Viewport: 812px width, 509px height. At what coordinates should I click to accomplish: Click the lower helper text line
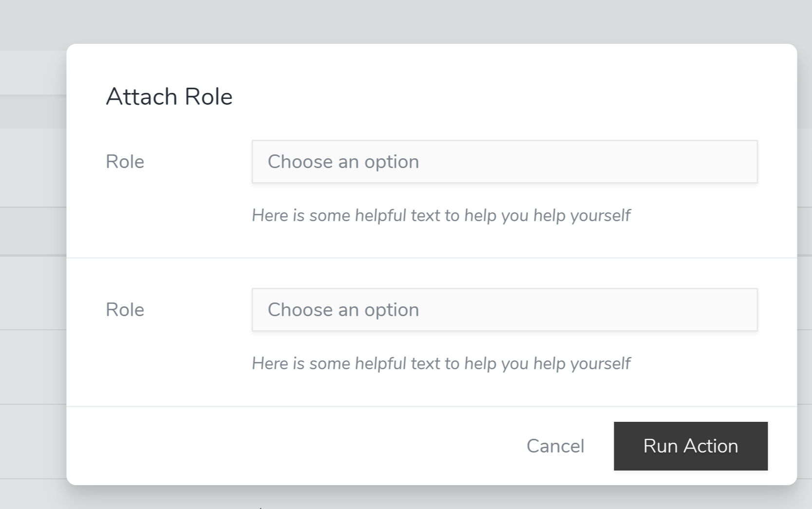(441, 363)
